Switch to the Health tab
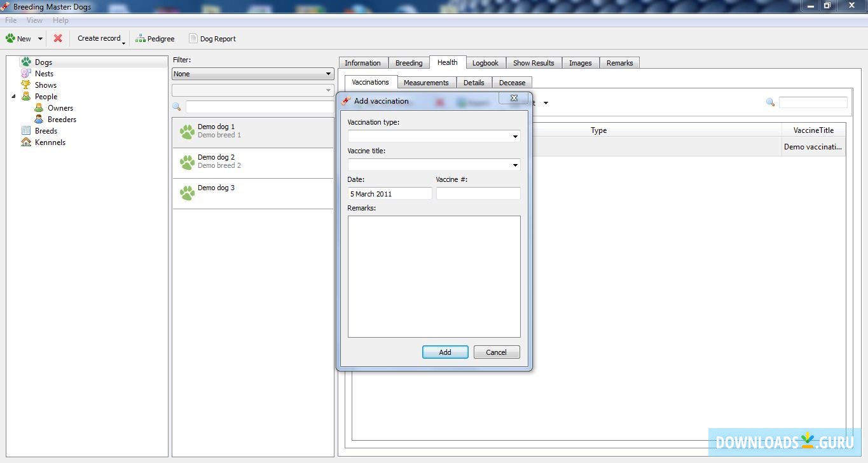 (447, 62)
